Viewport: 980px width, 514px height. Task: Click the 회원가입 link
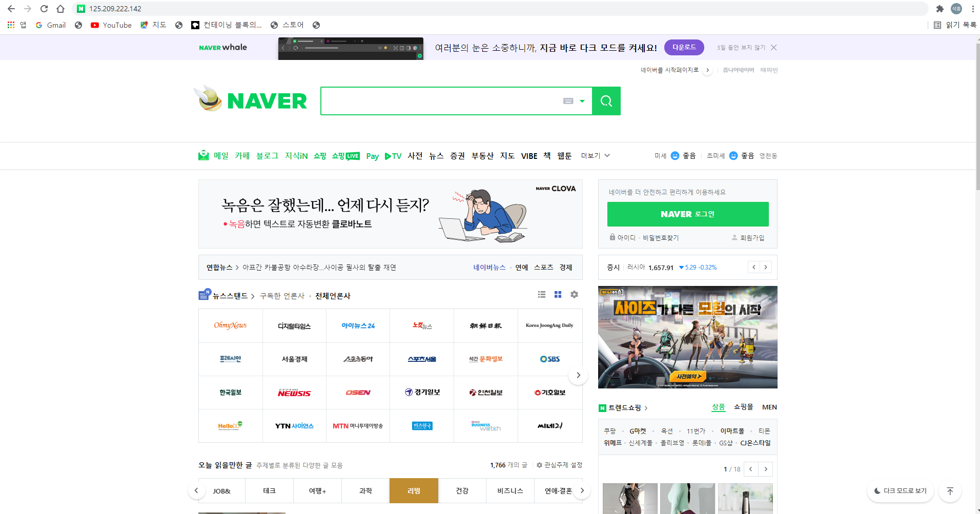748,237
